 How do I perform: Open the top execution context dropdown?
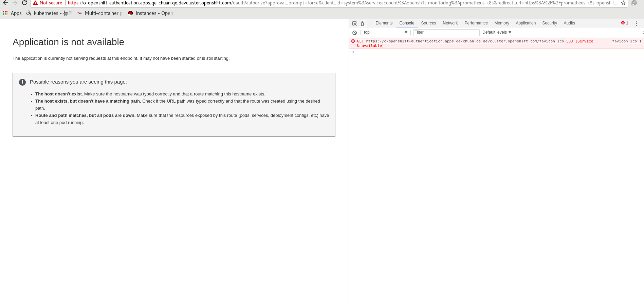pyautogui.click(x=385, y=32)
